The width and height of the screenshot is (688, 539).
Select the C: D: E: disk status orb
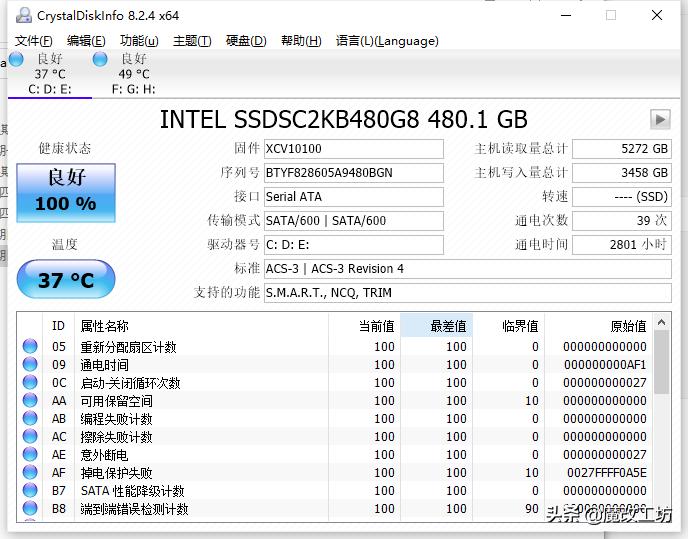click(x=17, y=59)
